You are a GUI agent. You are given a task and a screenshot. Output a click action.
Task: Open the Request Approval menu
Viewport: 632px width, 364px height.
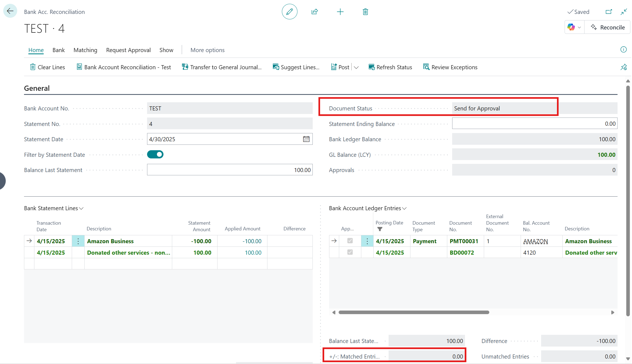[128, 50]
